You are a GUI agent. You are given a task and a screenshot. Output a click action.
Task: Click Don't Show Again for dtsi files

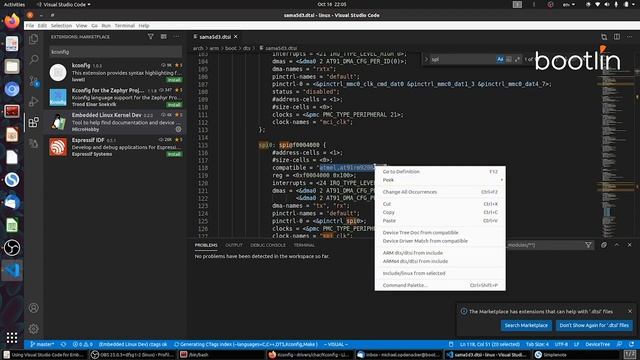click(x=594, y=325)
